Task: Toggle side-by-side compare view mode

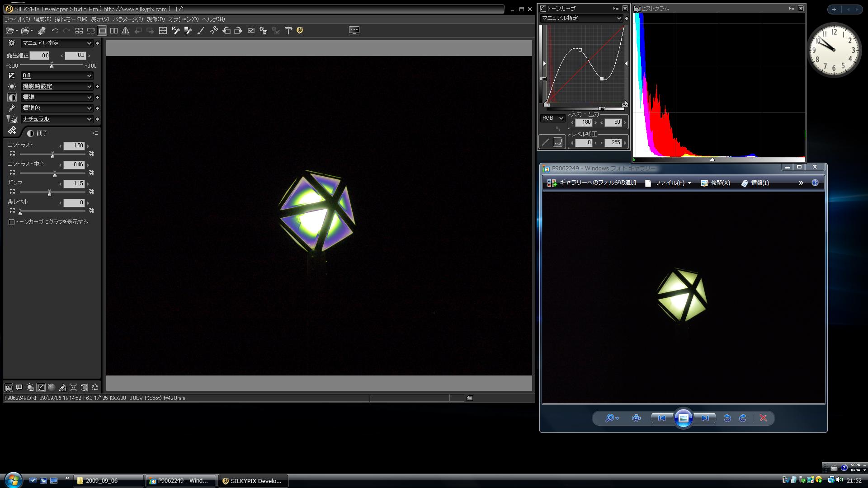Action: pyautogui.click(x=114, y=31)
